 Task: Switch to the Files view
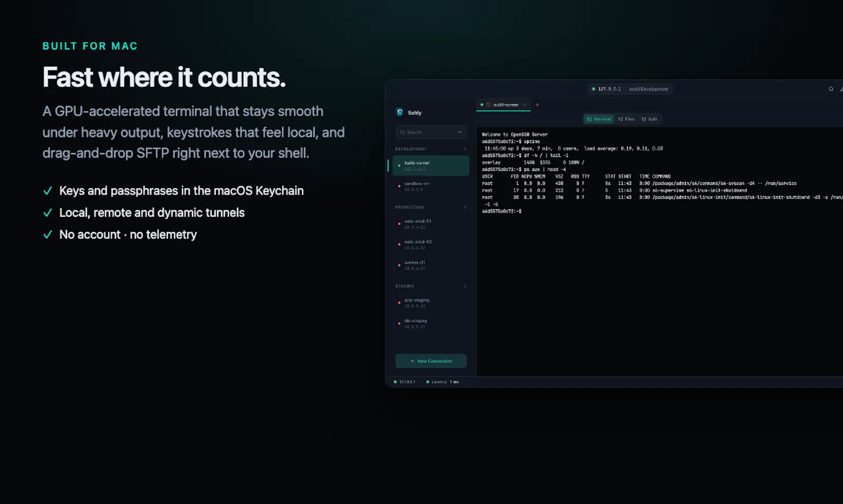(626, 119)
